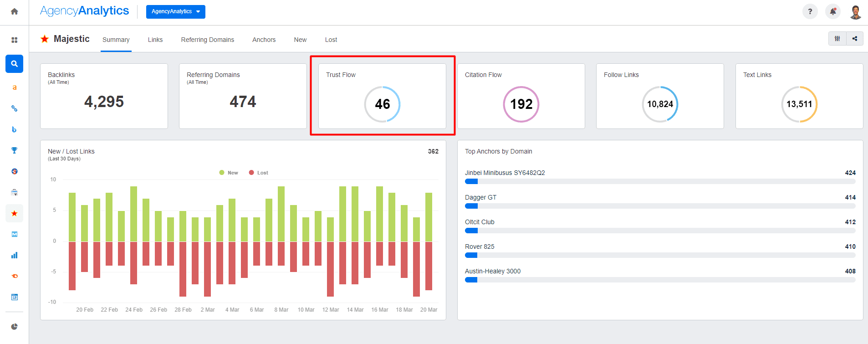
Task: Click the Dagger GT anchor progress bar
Action: (660, 206)
